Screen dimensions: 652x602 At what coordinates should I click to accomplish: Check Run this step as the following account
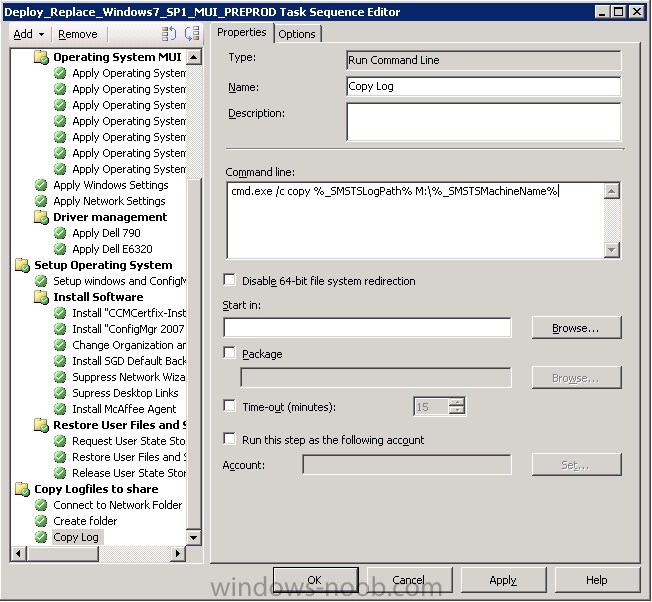229,439
